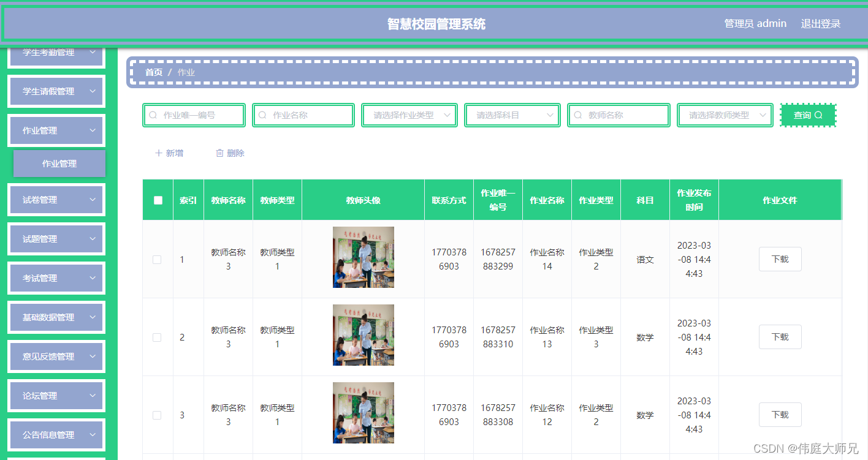This screenshot has height=460, width=868.
Task: Select the 作业管理 submenu item
Action: pyautogui.click(x=59, y=164)
